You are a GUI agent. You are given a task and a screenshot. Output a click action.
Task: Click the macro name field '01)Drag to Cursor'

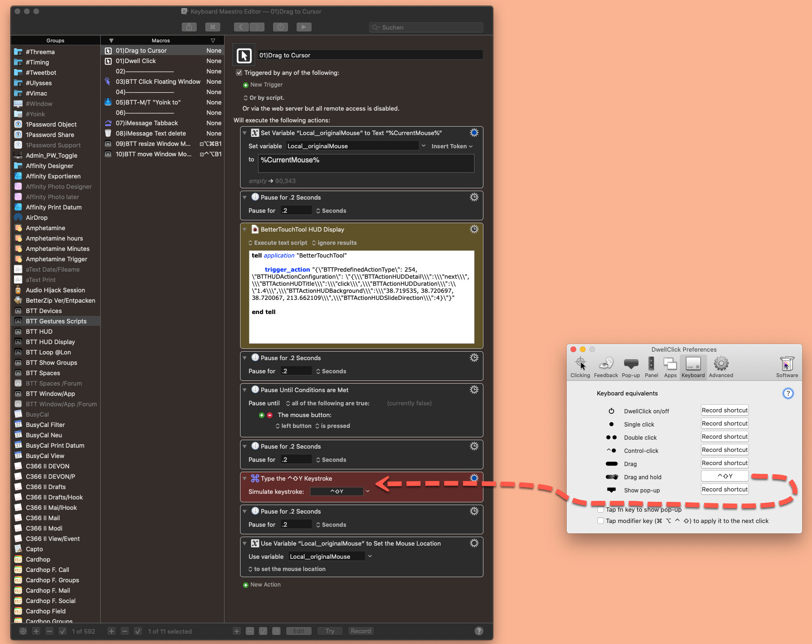[x=370, y=55]
